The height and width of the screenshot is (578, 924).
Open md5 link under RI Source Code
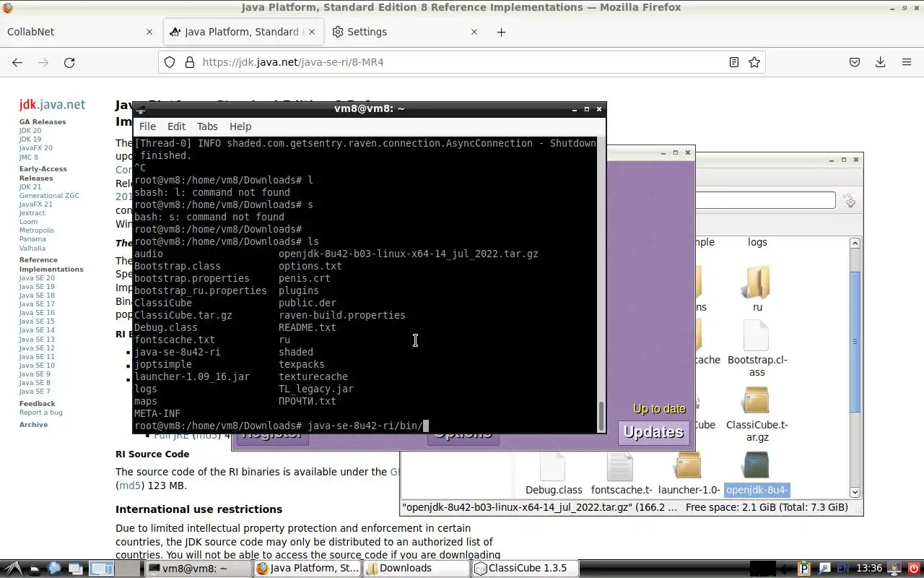coord(130,486)
